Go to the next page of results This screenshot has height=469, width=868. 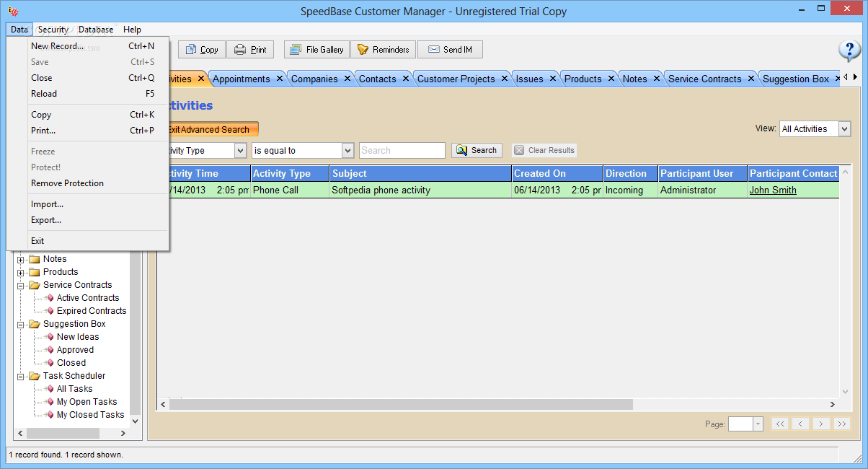pyautogui.click(x=821, y=424)
